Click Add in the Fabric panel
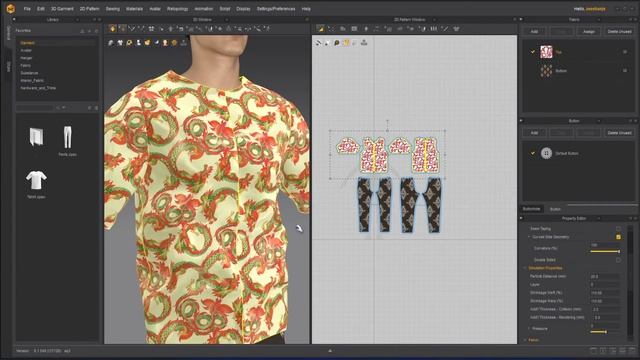This screenshot has height=360, width=640. click(534, 31)
